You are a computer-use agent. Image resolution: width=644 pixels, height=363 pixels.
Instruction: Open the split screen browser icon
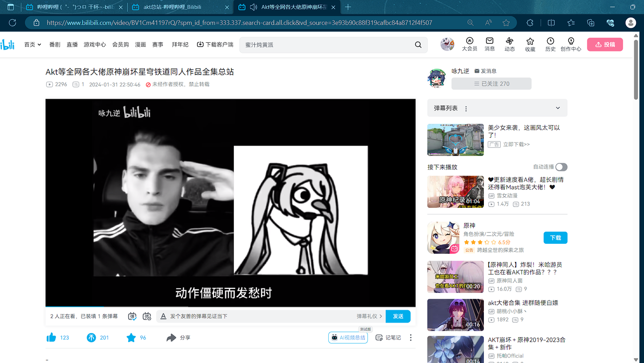(551, 23)
